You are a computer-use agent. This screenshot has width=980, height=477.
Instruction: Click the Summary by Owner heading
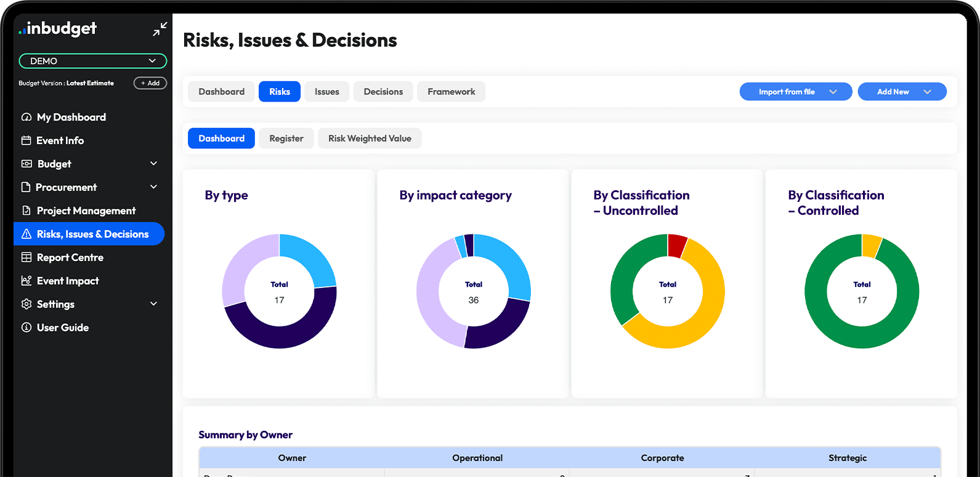[245, 435]
